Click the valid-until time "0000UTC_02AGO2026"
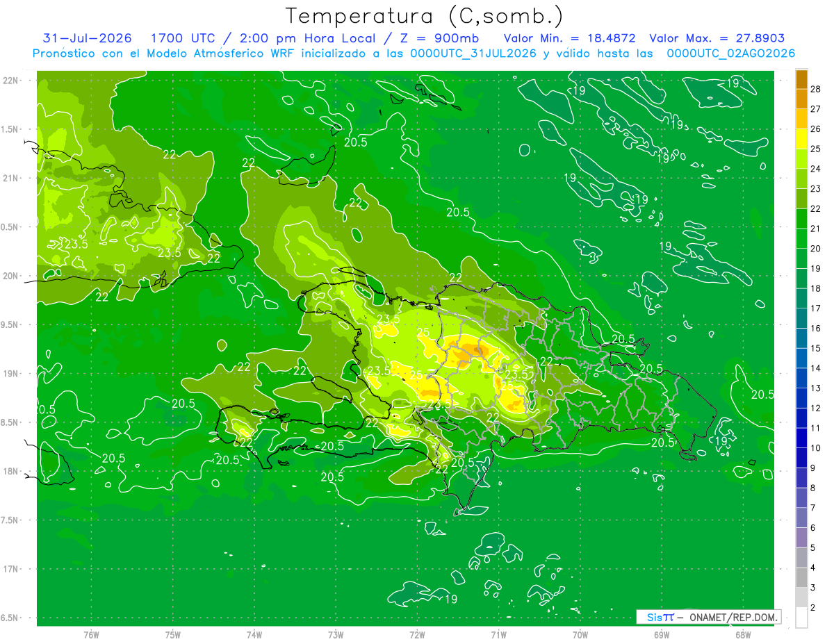This screenshot has width=834, height=644. pos(731,53)
